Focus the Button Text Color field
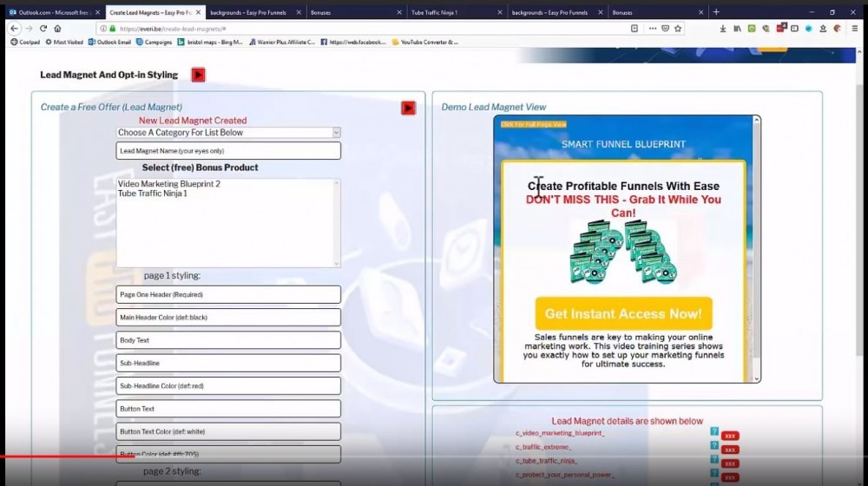Image resolution: width=868 pixels, height=486 pixels. point(228,431)
